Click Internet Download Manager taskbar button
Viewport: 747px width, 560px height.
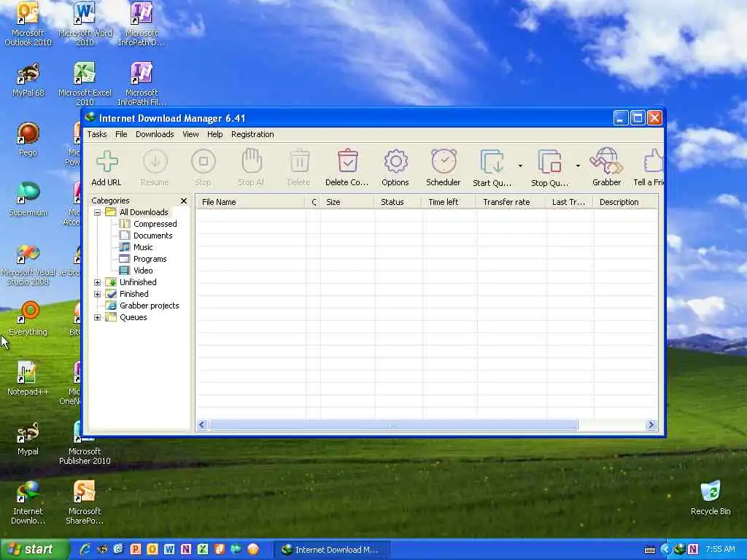click(x=332, y=550)
